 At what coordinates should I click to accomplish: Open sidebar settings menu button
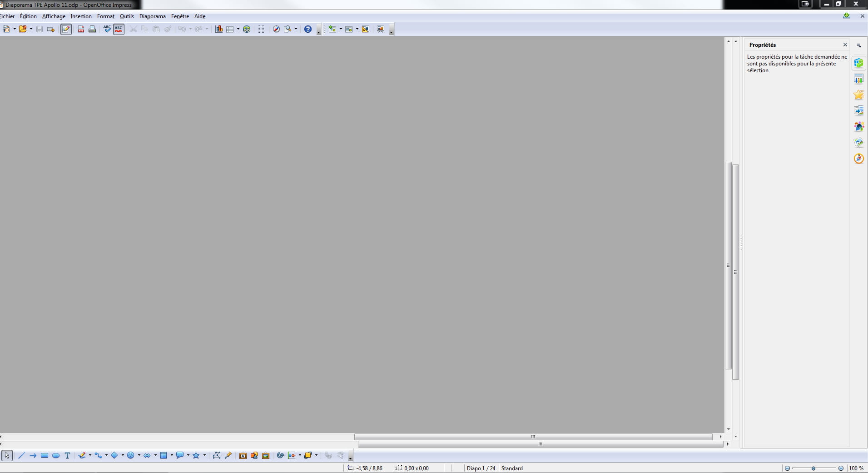859,45
